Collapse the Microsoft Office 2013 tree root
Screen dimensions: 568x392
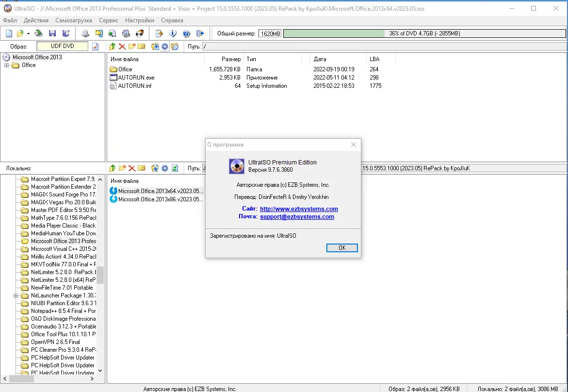pos(5,57)
